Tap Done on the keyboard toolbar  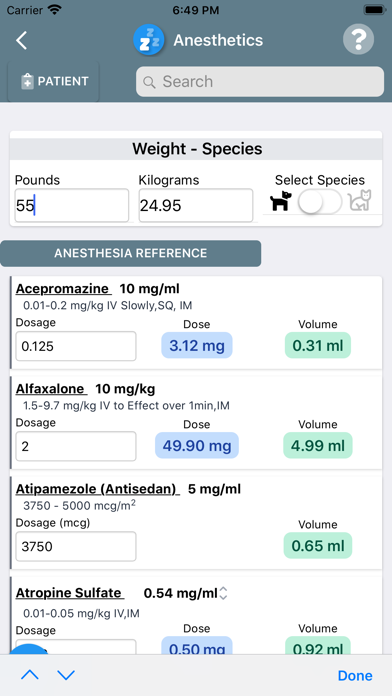pyautogui.click(x=355, y=676)
